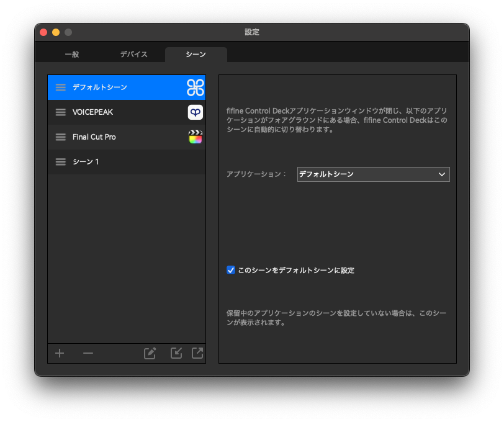Remove a scene using the minus icon
Image resolution: width=504 pixels, height=422 pixels.
click(x=88, y=353)
